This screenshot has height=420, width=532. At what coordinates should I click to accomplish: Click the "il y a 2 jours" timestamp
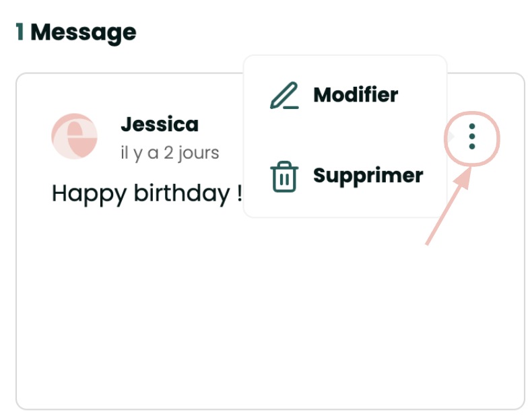170,153
